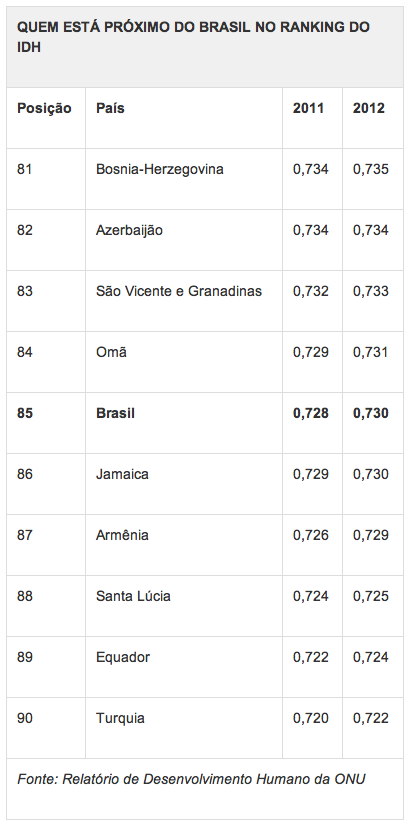The height and width of the screenshot is (825, 411).
Task: Click the Equador country cell
Action: [123, 658]
